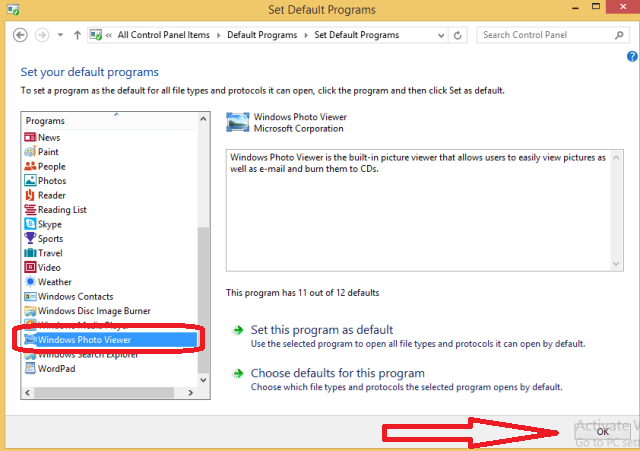Refresh the Control Panel view

pos(458,36)
